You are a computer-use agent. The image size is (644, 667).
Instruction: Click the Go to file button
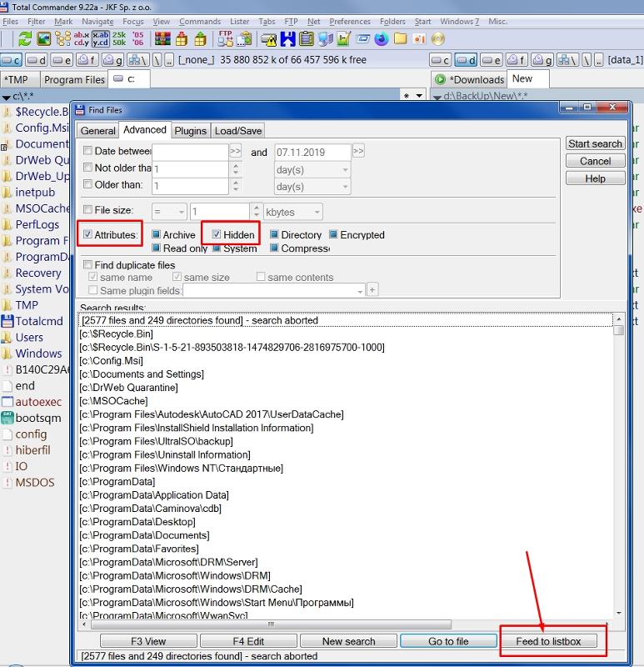(448, 641)
